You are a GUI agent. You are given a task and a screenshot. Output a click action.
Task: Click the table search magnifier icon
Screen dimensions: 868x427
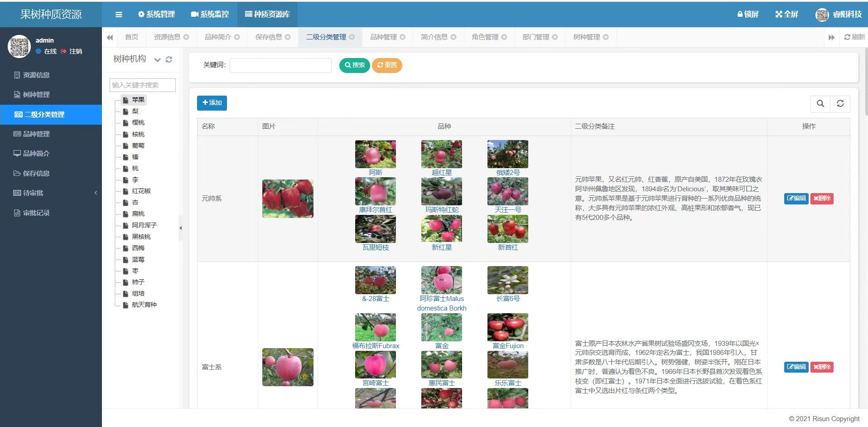(820, 103)
